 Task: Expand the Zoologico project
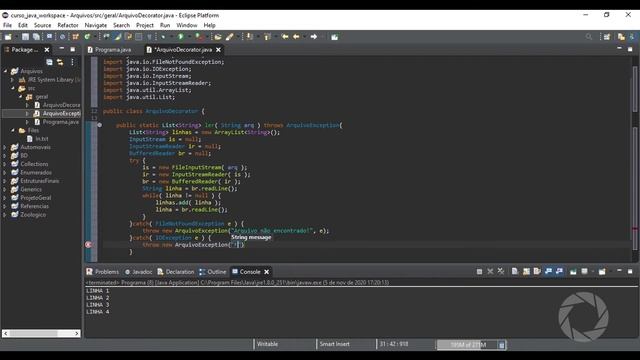point(5,214)
